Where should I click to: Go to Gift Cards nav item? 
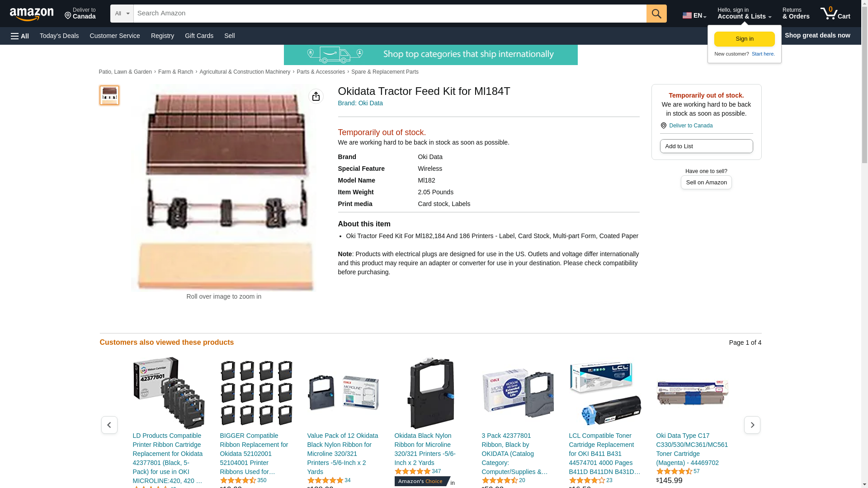point(199,36)
